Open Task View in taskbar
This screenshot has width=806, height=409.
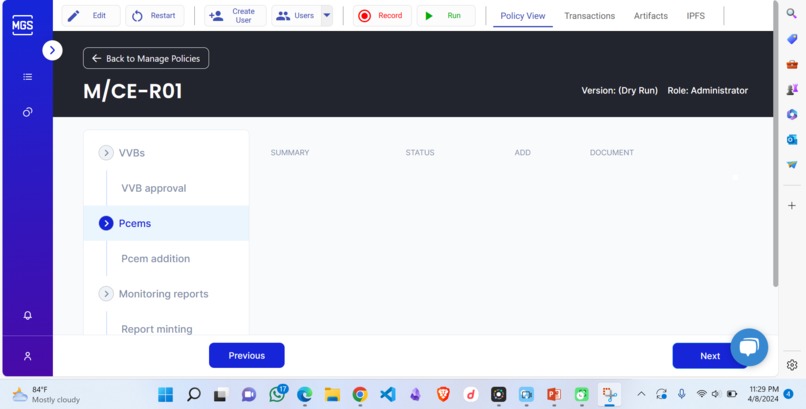point(221,395)
